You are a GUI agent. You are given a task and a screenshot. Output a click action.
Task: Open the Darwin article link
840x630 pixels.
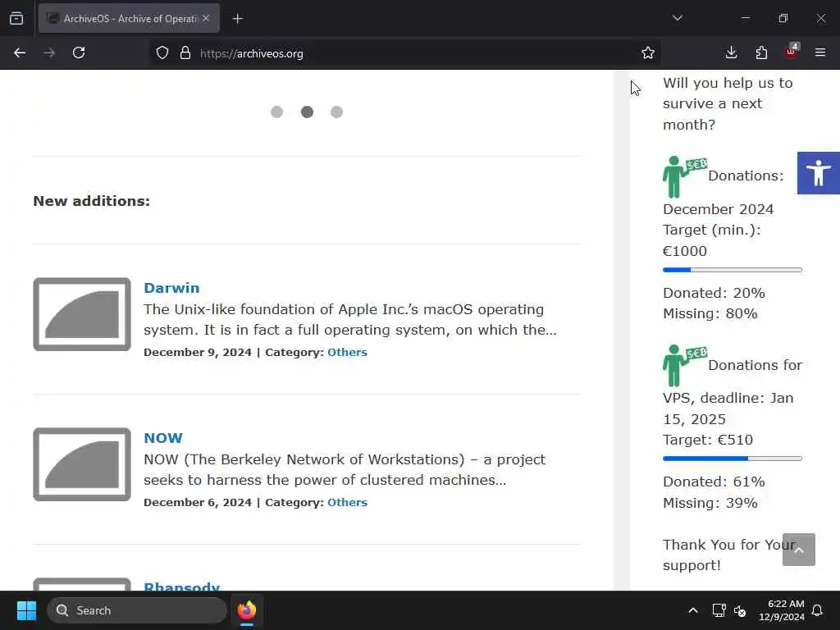coord(171,288)
